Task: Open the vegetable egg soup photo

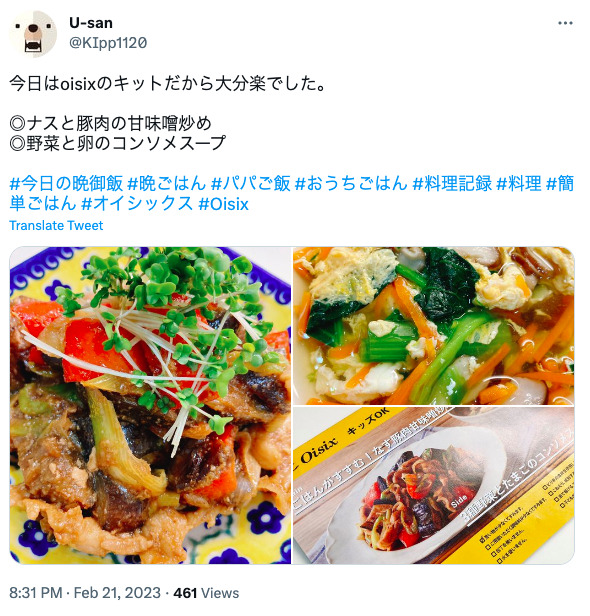Action: 434,326
